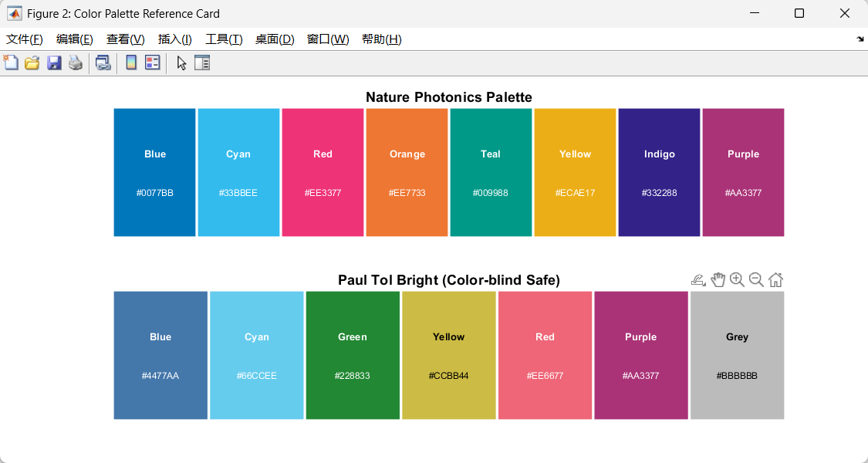Insert a colorbar using the toolbar icon
This screenshot has height=463, width=868.
130,63
